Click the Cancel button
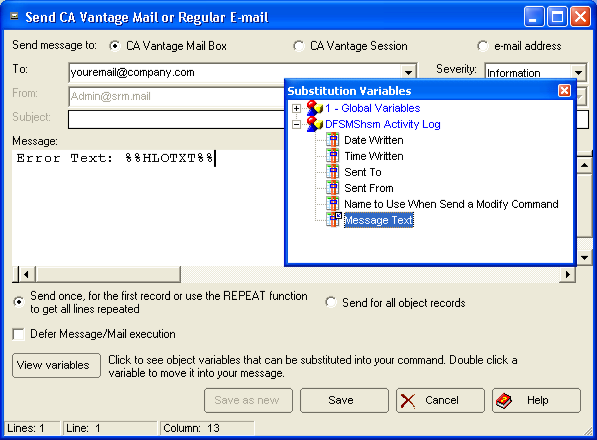Viewport: 597px width, 440px height. (440, 400)
